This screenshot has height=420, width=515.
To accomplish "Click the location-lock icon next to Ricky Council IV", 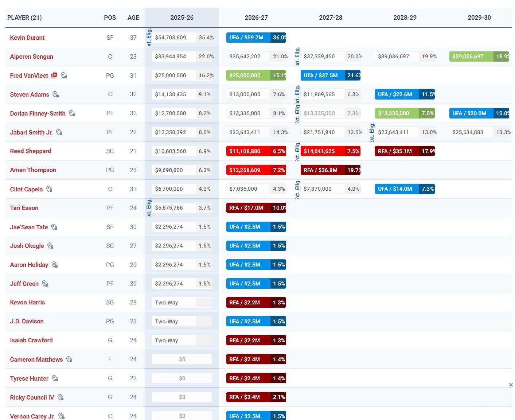I will click(61, 397).
